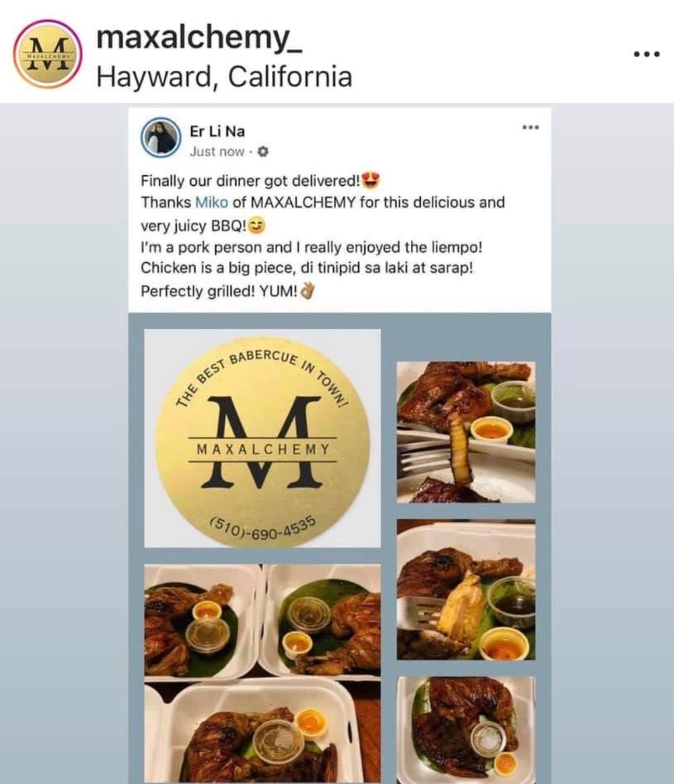Open the maxalchemy_ username link
Image resolution: width=674 pixels, height=784 pixels.
[200, 38]
